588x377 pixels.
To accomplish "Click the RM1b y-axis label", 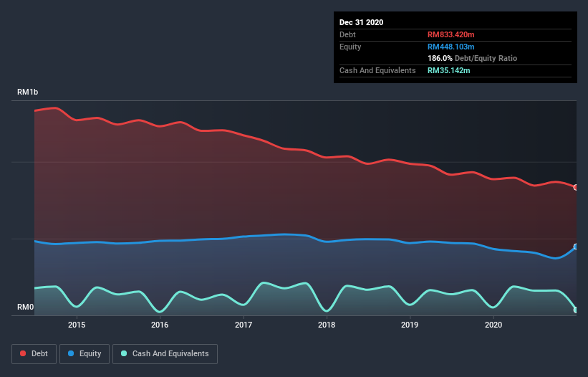I will (x=27, y=92).
